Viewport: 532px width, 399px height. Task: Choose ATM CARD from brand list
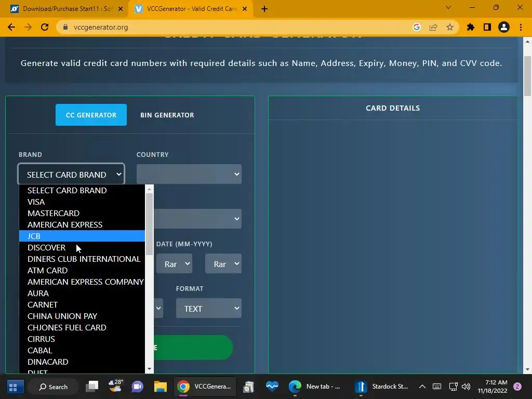point(82,270)
